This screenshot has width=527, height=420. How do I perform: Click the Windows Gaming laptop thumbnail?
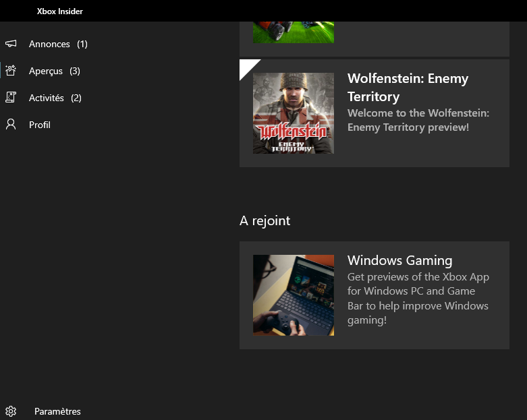294,295
